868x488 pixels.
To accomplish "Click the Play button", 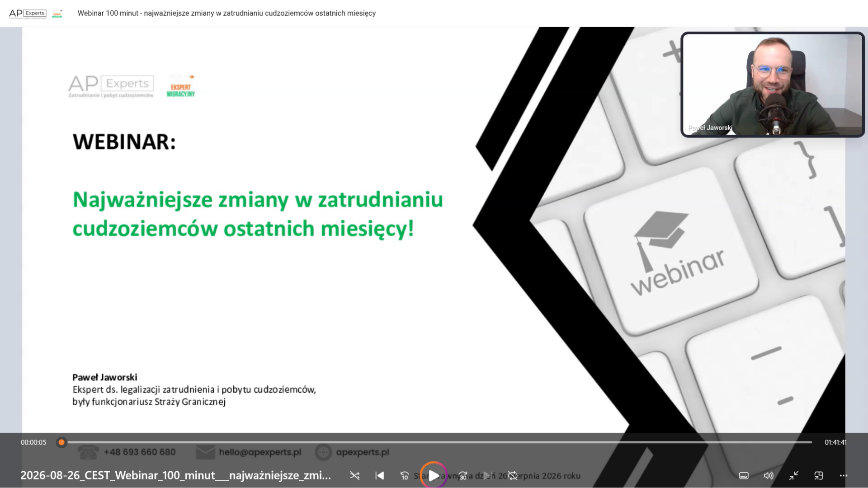I will pyautogui.click(x=434, y=475).
